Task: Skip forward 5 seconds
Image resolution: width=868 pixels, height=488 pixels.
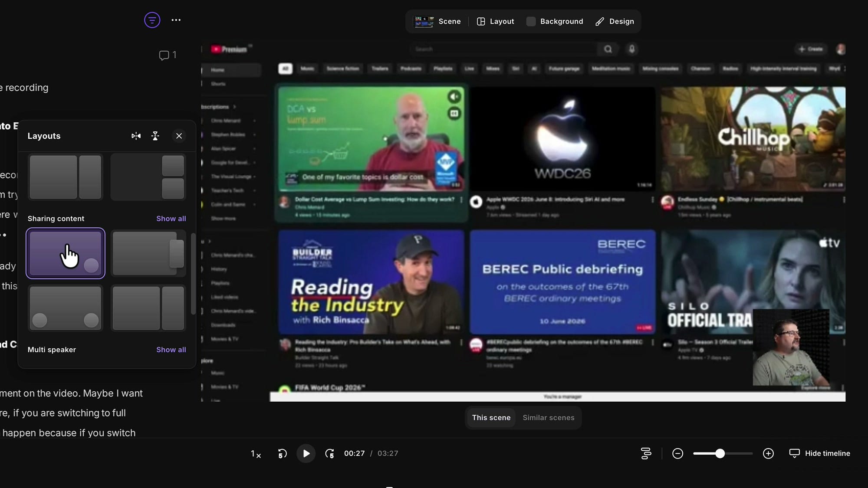Action: [330, 454]
